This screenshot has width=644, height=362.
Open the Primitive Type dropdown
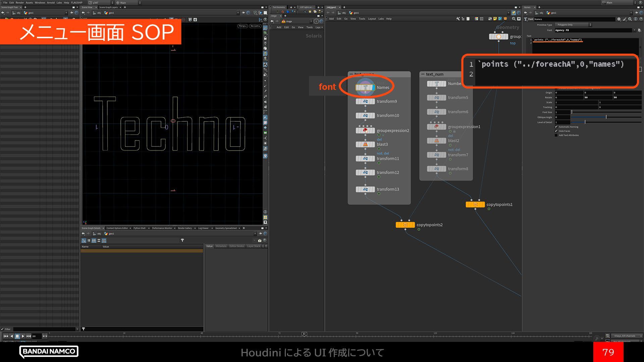573,25
